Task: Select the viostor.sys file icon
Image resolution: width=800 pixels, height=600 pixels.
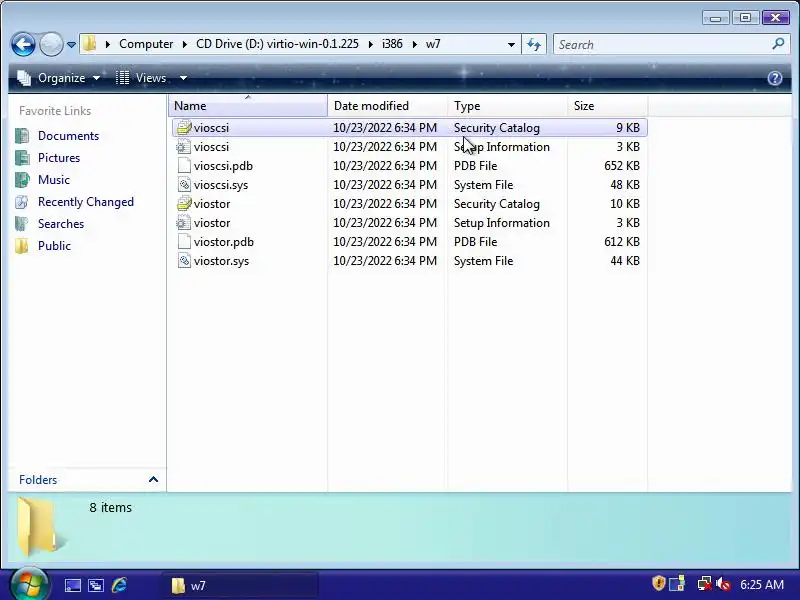Action: point(184,261)
